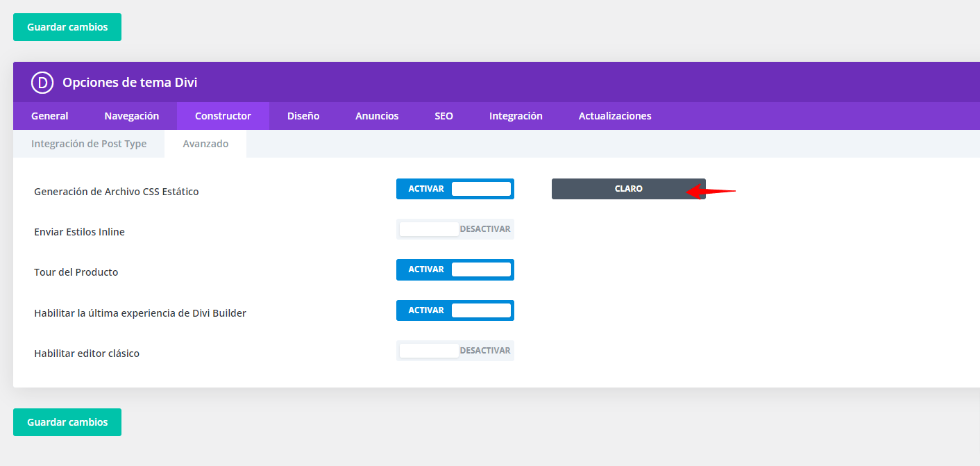Open the SEO tab

coord(444,116)
